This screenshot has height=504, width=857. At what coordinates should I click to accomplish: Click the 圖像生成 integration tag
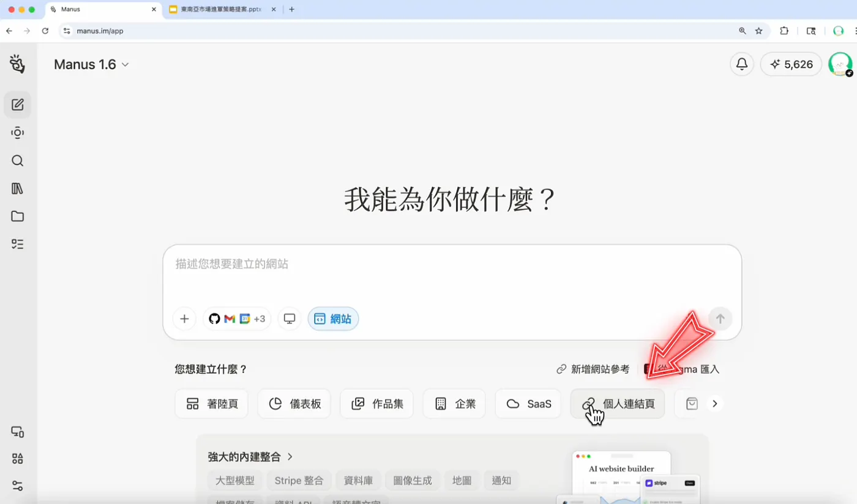413,481
